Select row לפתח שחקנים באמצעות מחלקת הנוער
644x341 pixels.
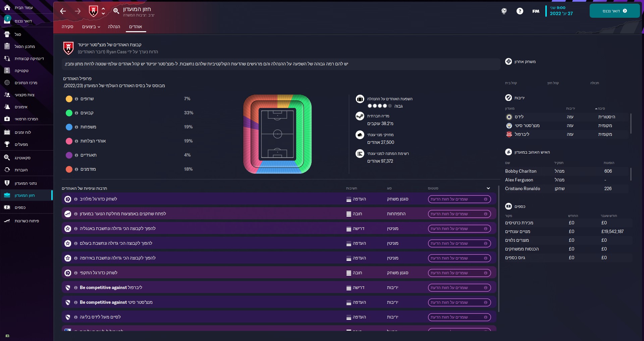pyautogui.click(x=279, y=214)
